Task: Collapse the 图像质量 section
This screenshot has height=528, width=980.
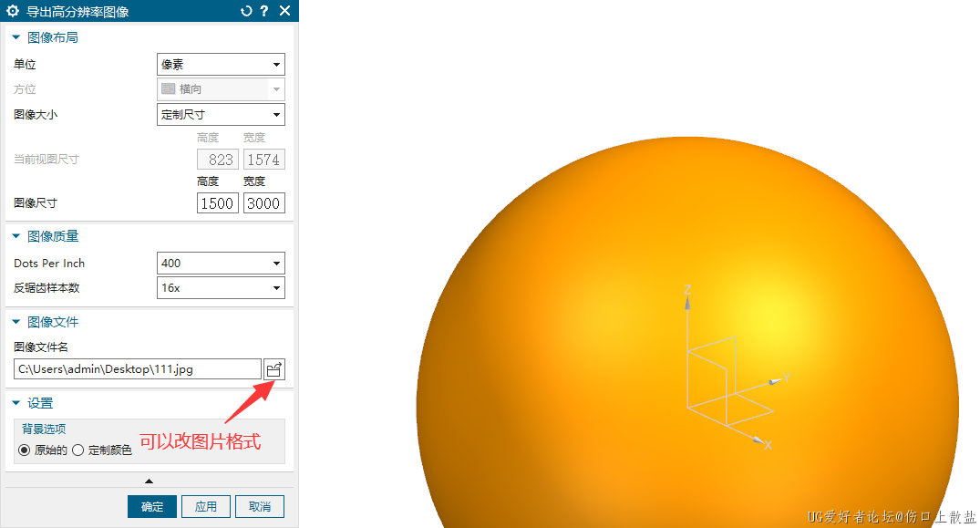Action: (15, 236)
